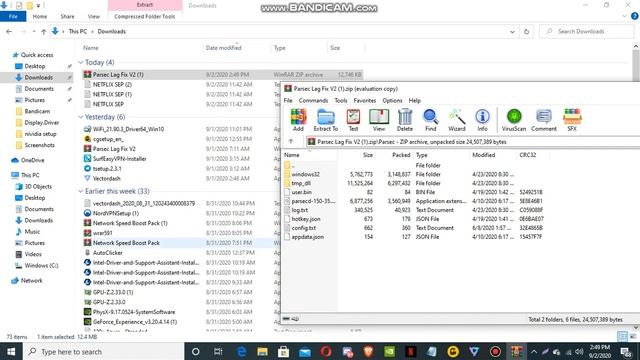This screenshot has height=360, width=640.
Task: Select appdata.json in the archive list
Action: tap(308, 237)
